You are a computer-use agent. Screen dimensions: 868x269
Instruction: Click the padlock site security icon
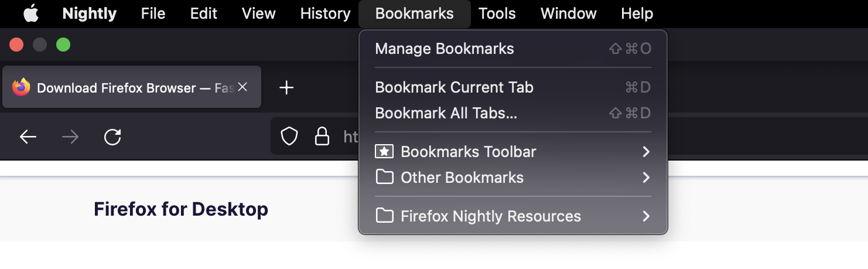(x=322, y=137)
